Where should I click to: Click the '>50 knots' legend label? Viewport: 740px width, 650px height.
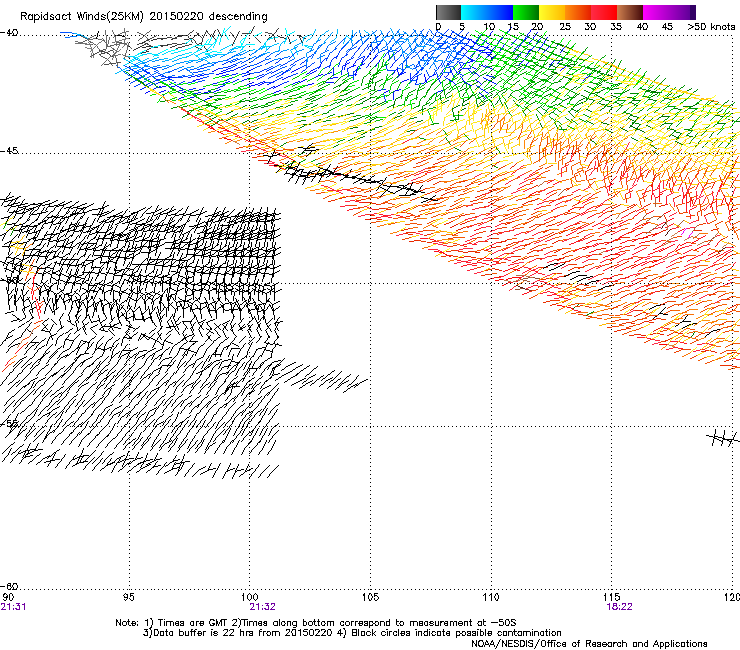tap(711, 27)
